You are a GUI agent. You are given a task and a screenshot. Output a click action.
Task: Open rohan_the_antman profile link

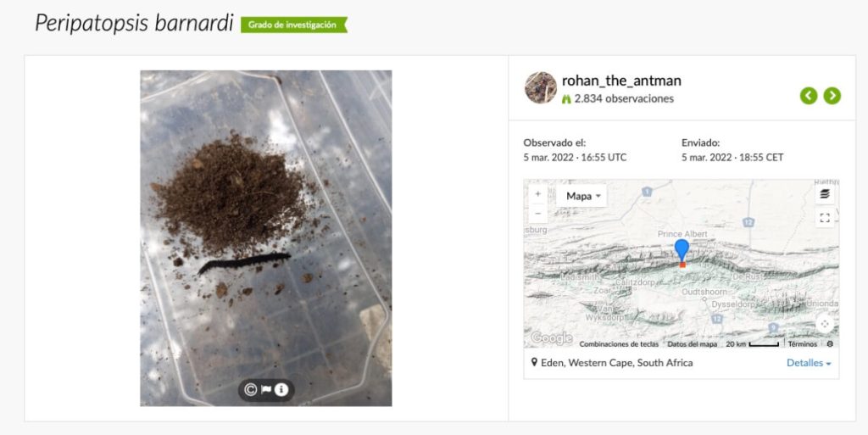[x=621, y=81]
